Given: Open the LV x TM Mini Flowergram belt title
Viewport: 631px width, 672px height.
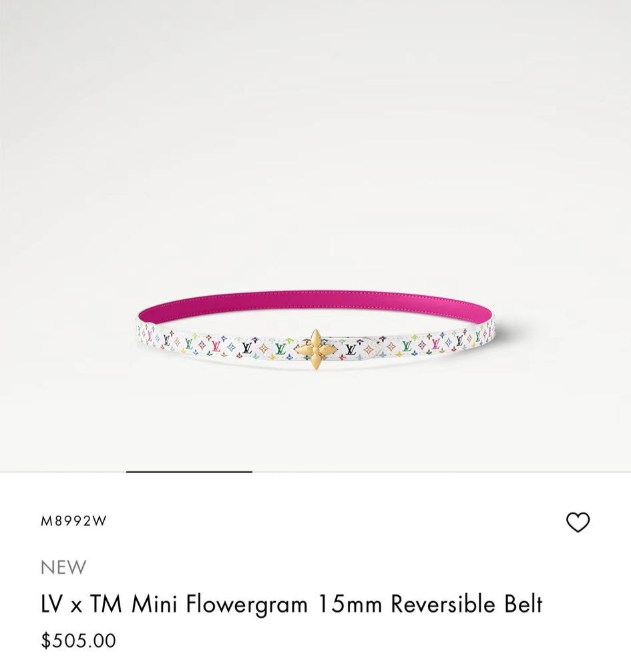Looking at the screenshot, I should [x=292, y=604].
